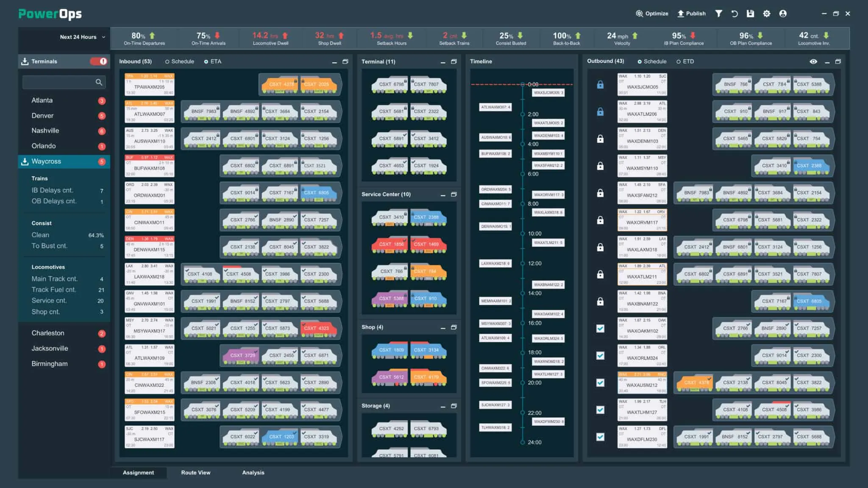The height and width of the screenshot is (488, 868).
Task: Open the Next 24 Hours dropdown
Action: point(83,37)
